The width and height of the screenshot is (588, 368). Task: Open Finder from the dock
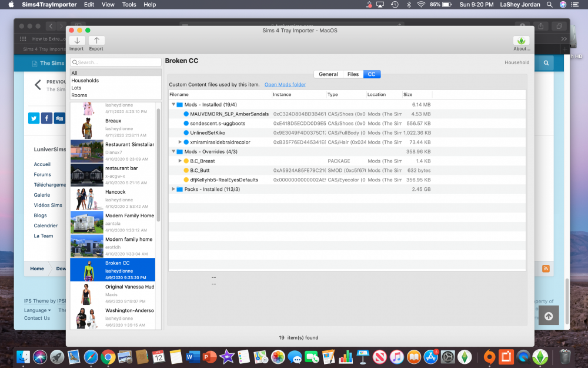click(x=24, y=357)
